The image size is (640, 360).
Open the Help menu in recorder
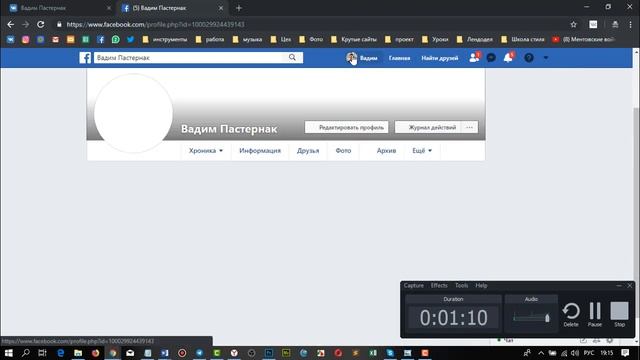pyautogui.click(x=481, y=286)
